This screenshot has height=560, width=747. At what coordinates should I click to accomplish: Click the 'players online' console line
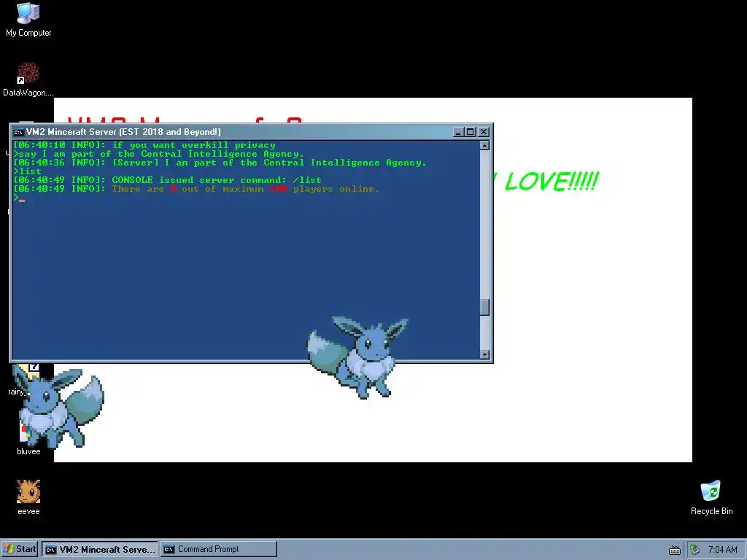(196, 189)
